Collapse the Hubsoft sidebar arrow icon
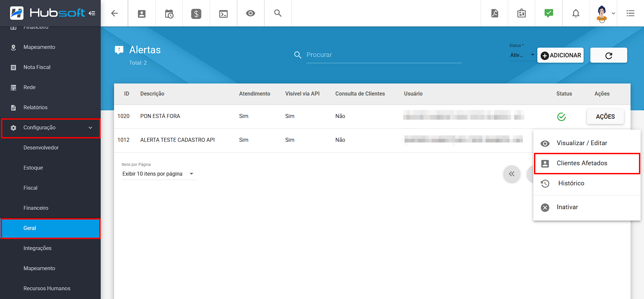This screenshot has height=299, width=644. [x=92, y=13]
